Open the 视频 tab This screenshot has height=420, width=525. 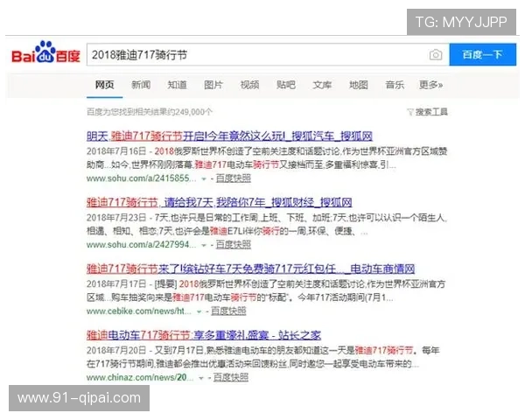tap(249, 85)
